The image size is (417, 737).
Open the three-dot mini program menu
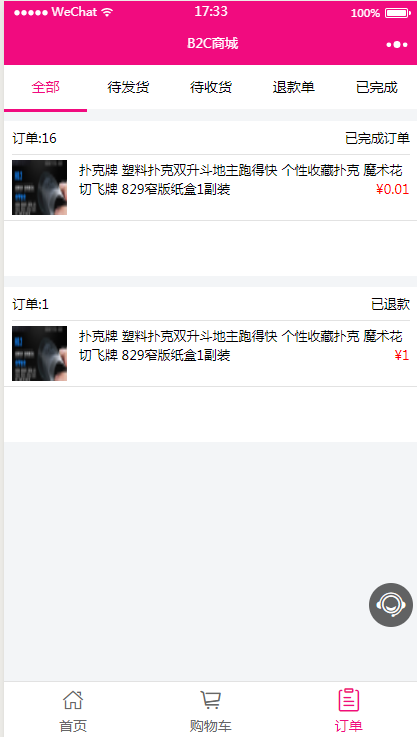click(397, 44)
